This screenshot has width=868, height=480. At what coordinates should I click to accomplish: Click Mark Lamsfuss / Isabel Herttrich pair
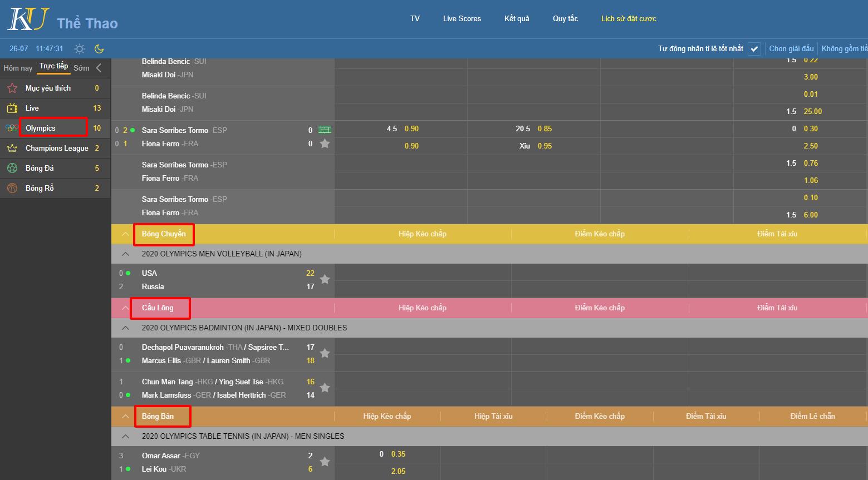(214, 395)
